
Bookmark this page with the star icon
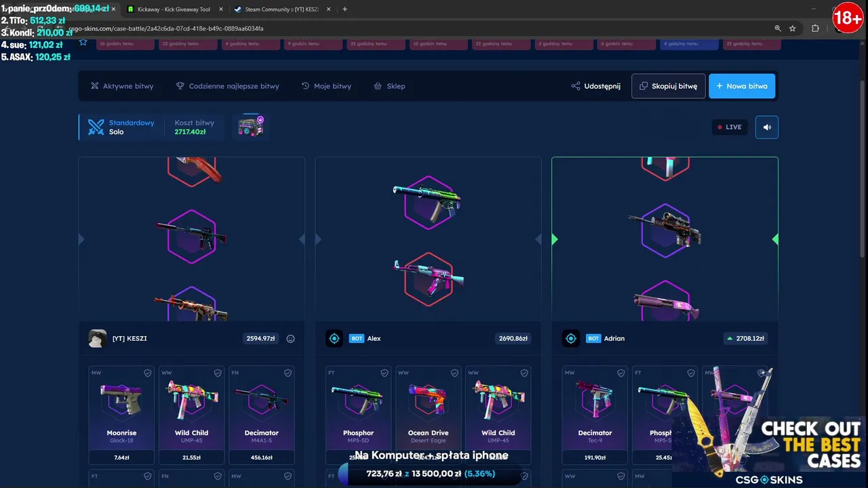pyautogui.click(x=793, y=28)
